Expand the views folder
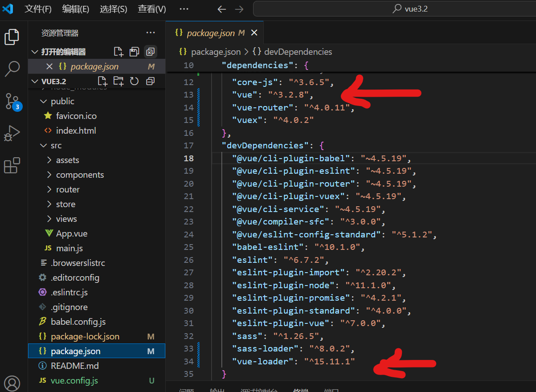Image resolution: width=536 pixels, height=392 pixels. [49, 219]
